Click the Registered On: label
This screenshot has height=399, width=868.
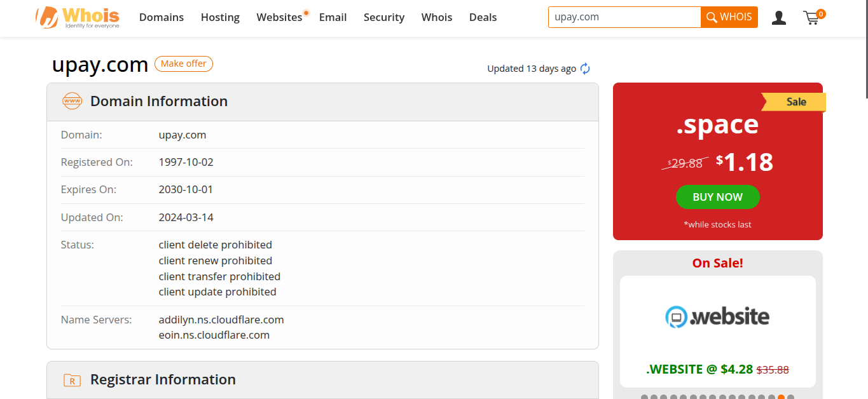coord(97,162)
